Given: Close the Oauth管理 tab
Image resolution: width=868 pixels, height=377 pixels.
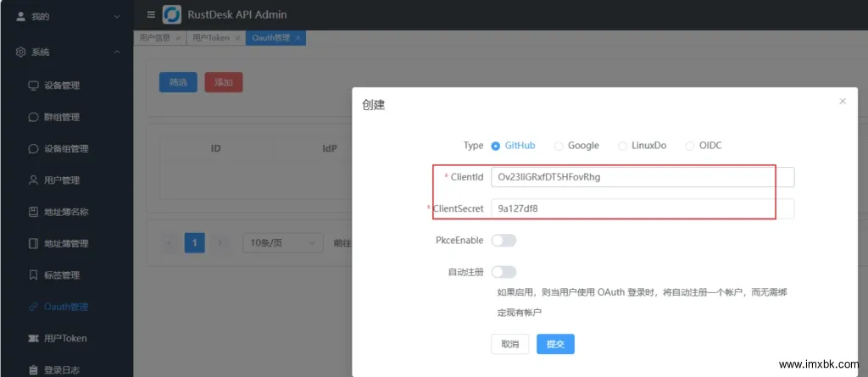Looking at the screenshot, I should pos(298,38).
